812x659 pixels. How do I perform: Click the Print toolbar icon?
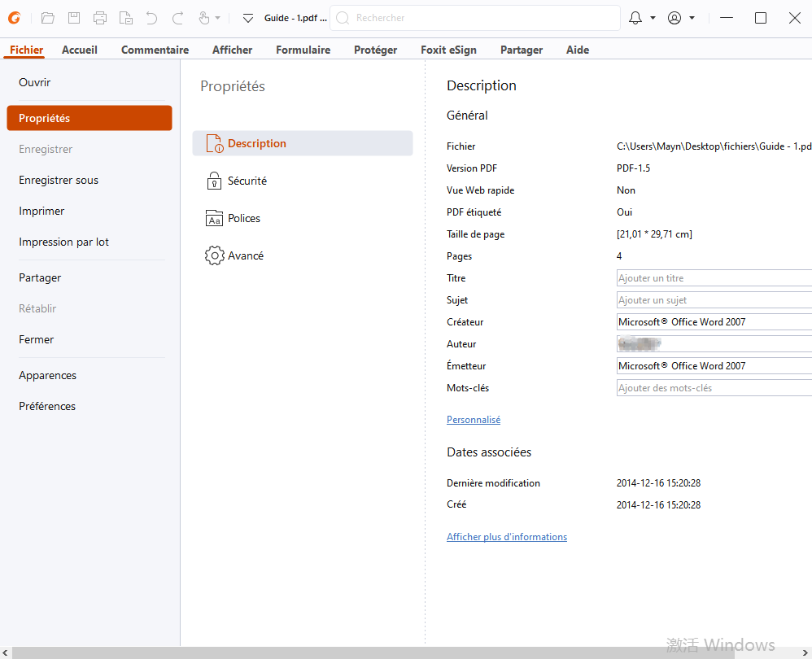[100, 18]
